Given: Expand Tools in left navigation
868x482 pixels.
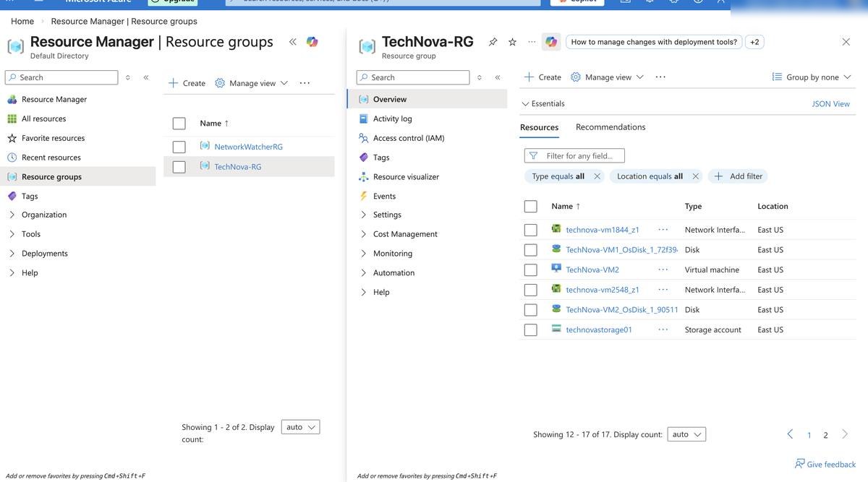Looking at the screenshot, I should coord(12,234).
